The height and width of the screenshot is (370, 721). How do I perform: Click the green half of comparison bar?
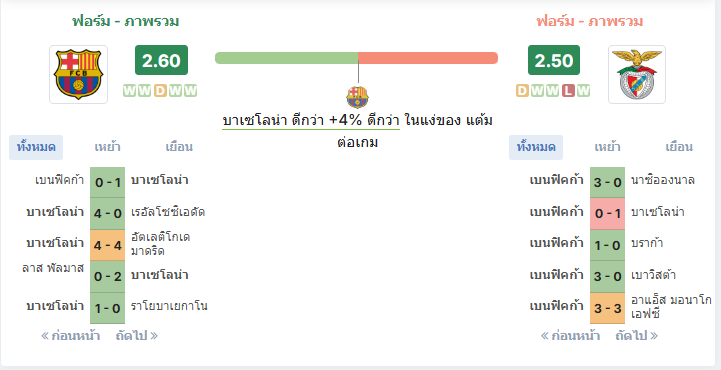tap(286, 58)
